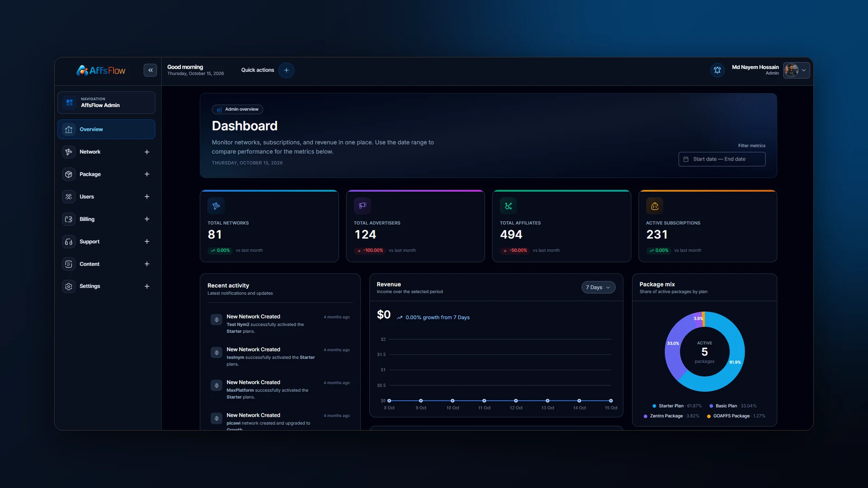
Task: Open the Support menu item
Action: 106,241
